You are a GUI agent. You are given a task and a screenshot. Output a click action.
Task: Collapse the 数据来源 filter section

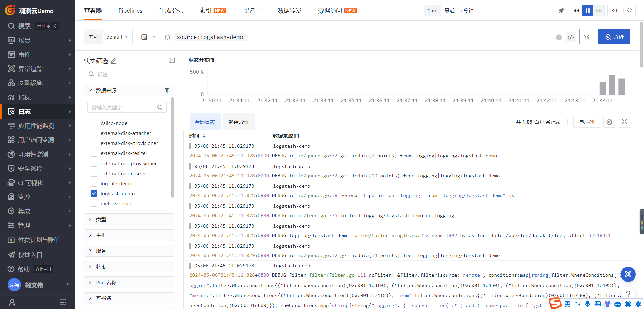[x=90, y=90]
